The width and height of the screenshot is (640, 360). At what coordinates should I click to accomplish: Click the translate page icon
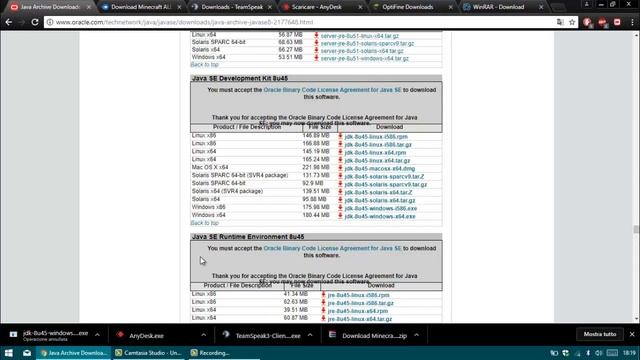pos(560,22)
